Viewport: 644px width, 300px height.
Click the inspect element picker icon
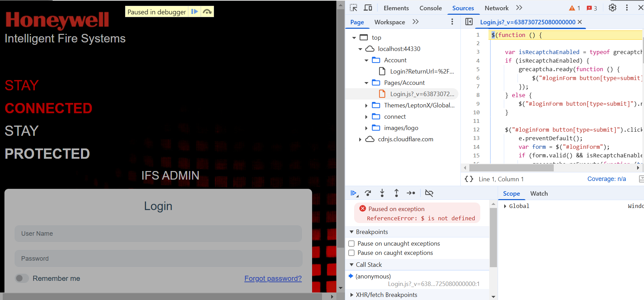[353, 8]
